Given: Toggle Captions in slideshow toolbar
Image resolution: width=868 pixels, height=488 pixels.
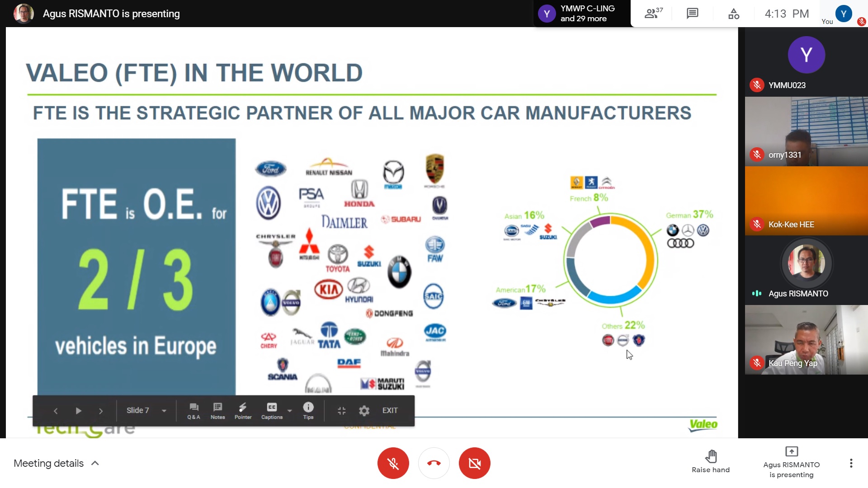Looking at the screenshot, I should click(272, 411).
